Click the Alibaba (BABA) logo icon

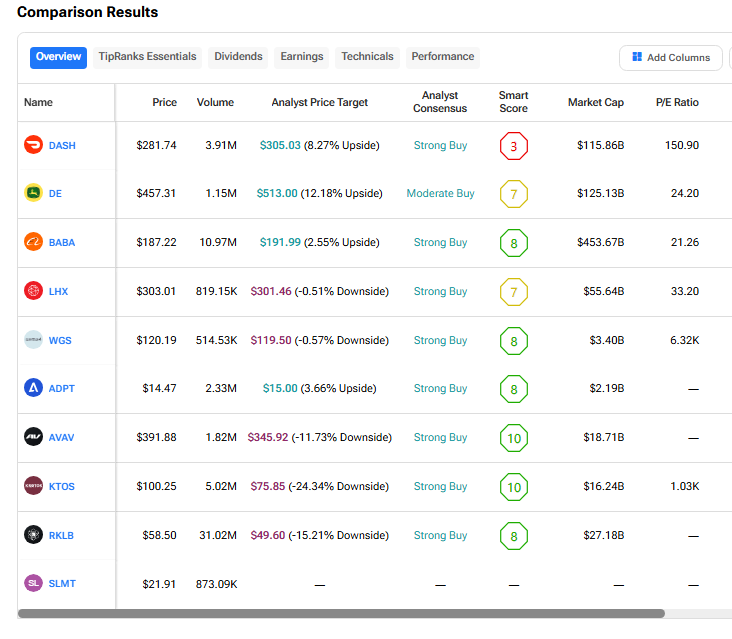34,242
